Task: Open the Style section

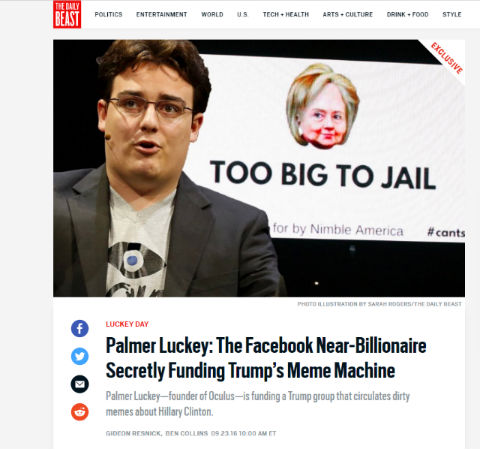Action: click(452, 15)
